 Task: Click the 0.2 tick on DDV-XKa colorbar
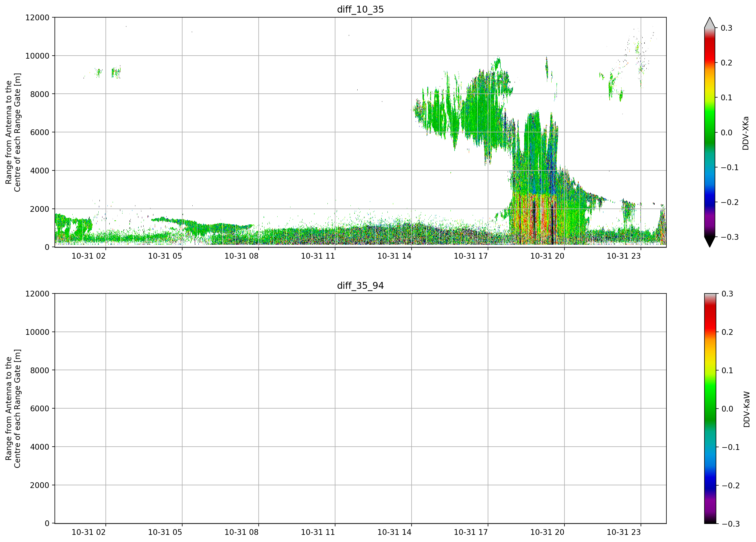(727, 63)
